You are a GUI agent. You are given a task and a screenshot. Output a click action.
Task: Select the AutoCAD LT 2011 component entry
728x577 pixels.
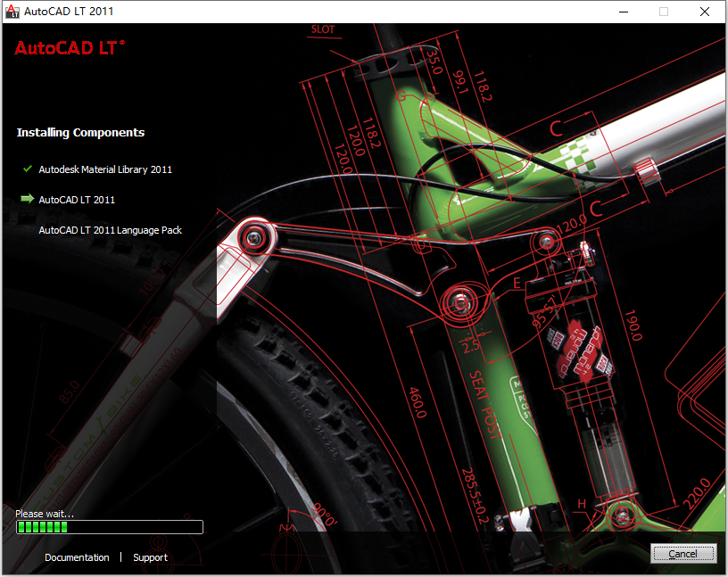[77, 200]
